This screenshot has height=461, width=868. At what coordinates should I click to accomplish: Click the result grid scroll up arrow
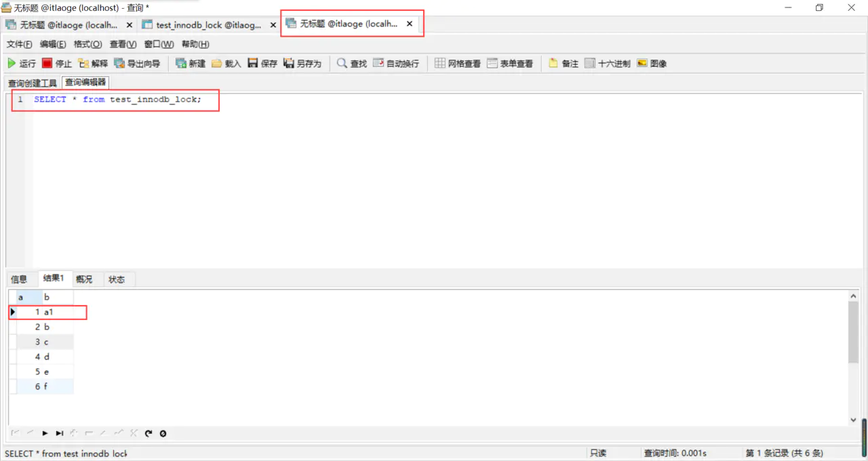(x=853, y=296)
